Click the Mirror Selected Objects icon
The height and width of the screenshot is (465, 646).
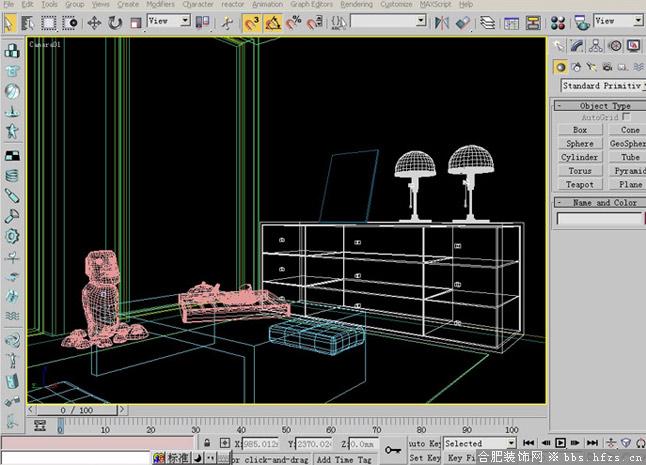point(442,23)
